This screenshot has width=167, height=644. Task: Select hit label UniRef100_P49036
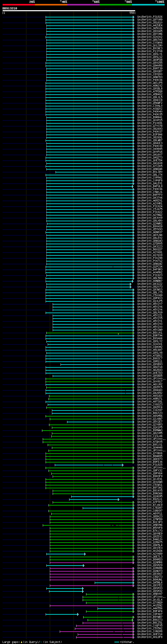pyautogui.click(x=150, y=189)
